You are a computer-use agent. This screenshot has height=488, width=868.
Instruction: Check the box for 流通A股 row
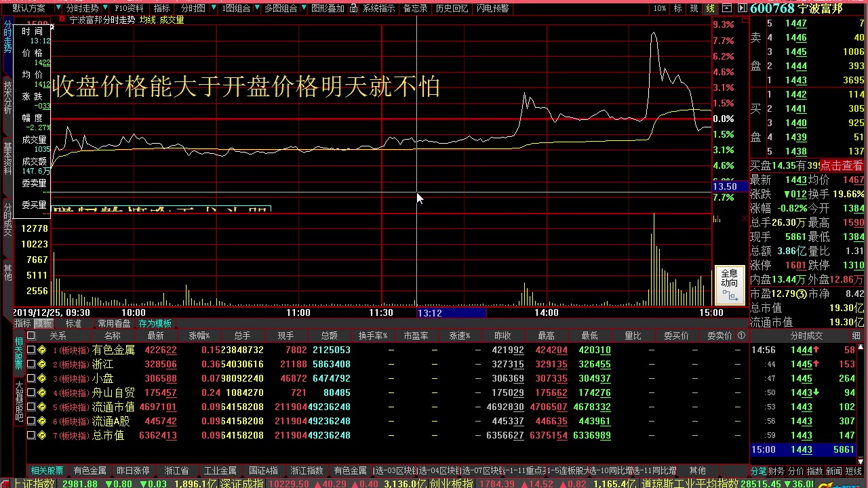tap(31, 422)
